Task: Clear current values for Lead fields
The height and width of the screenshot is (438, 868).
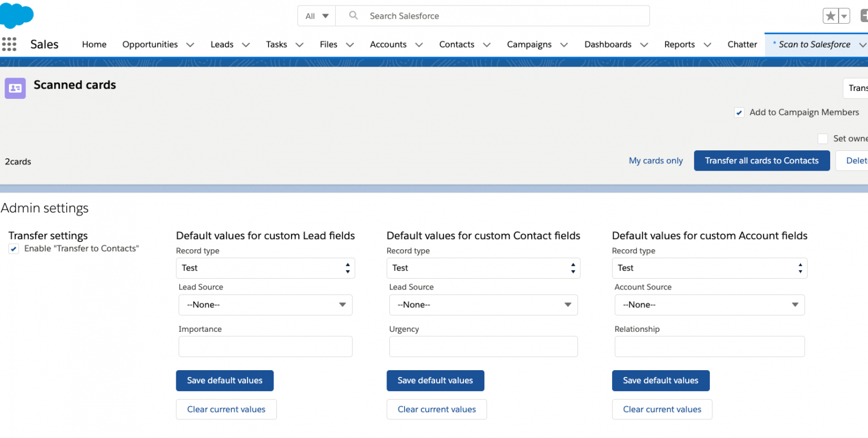Action: tap(226, 409)
